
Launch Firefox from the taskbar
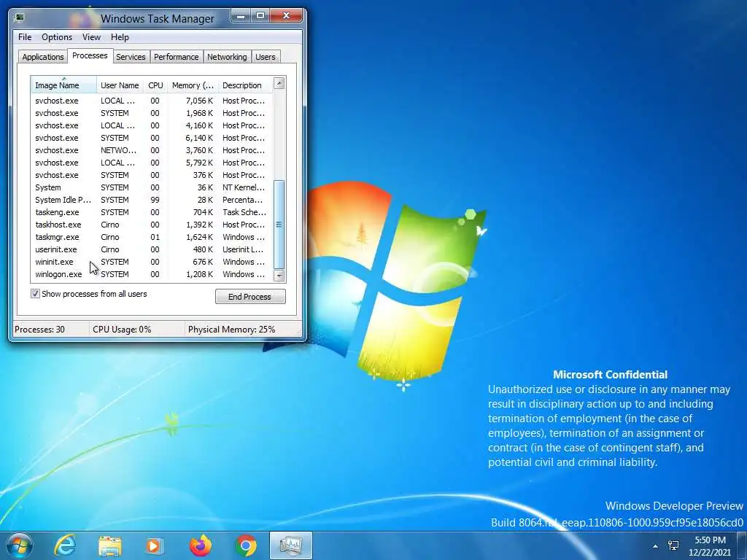coord(201,545)
